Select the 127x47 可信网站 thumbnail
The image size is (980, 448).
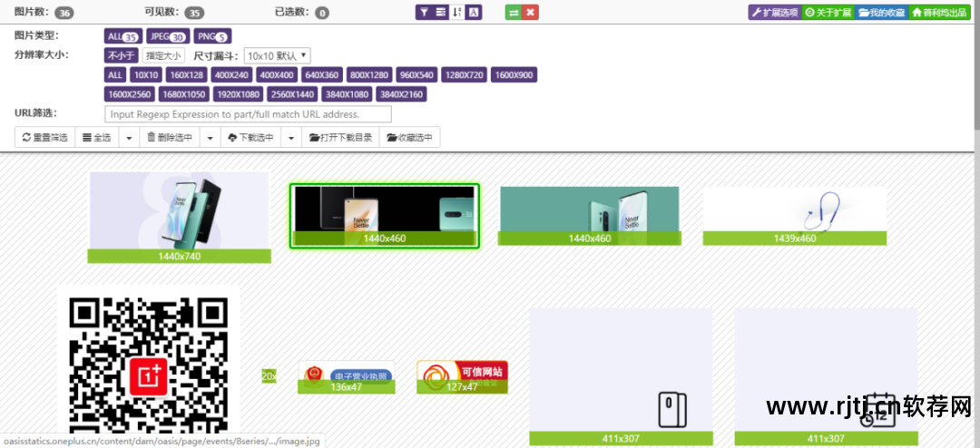click(462, 376)
